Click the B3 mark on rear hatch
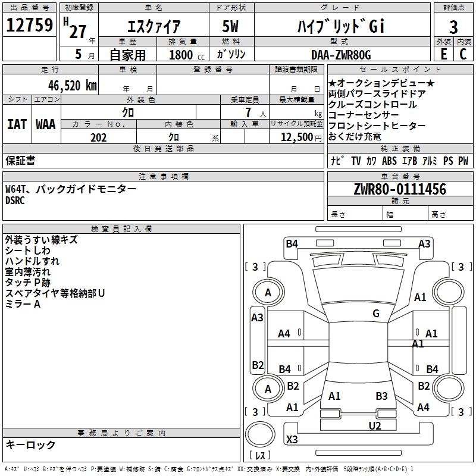The image size is (476, 476). pyautogui.click(x=381, y=396)
